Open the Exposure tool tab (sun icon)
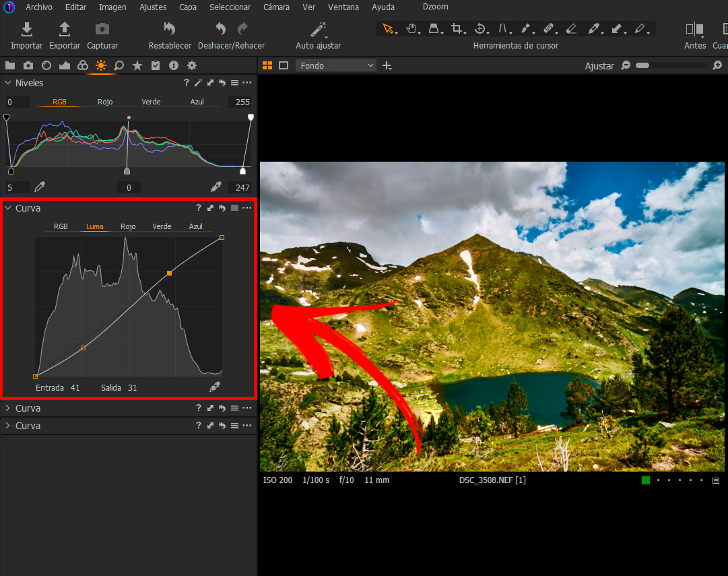Viewport: 728px width, 576px height. pos(100,65)
